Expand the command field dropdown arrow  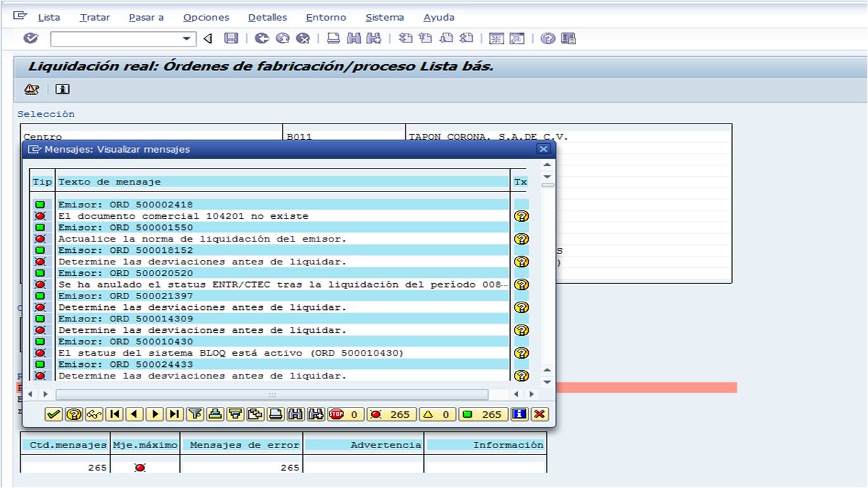186,39
